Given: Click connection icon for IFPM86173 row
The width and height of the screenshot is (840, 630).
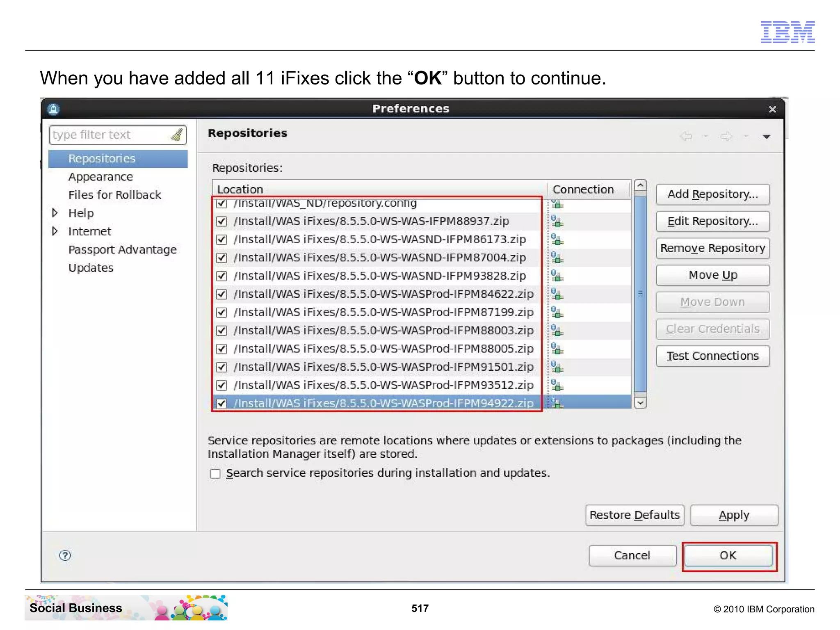Looking at the screenshot, I should (x=557, y=239).
